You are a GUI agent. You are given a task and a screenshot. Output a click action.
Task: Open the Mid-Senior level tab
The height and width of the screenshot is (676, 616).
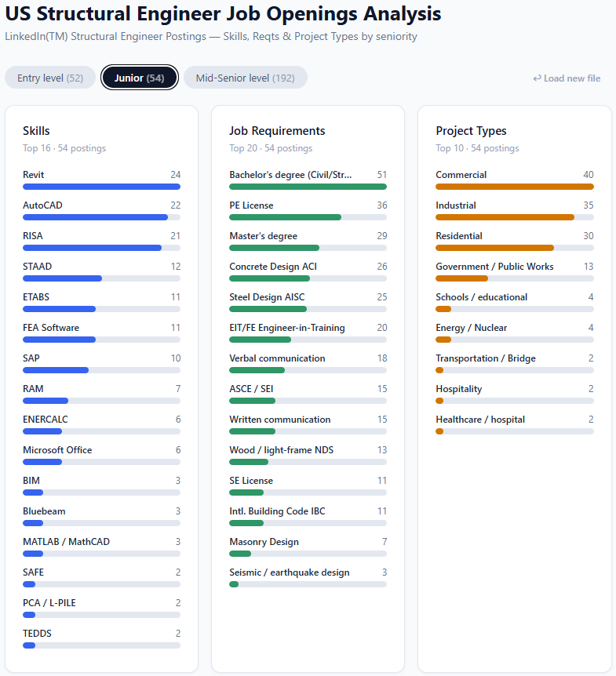[245, 78]
